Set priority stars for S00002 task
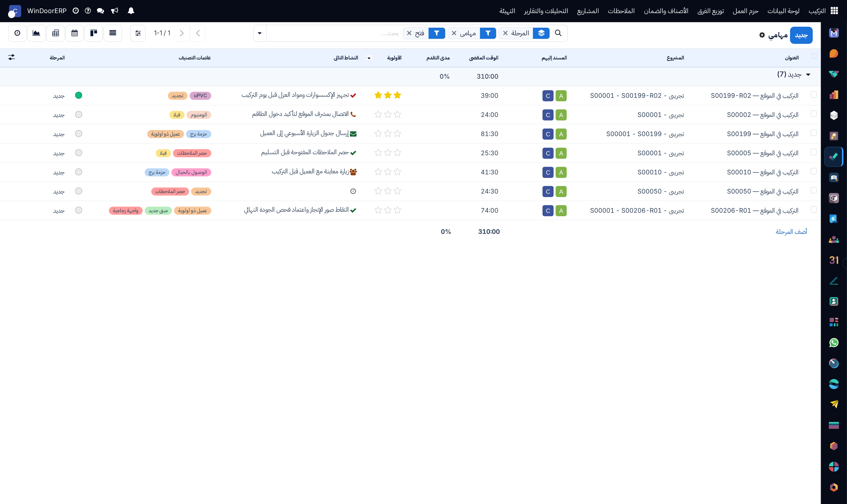The width and height of the screenshot is (847, 504). (x=388, y=114)
